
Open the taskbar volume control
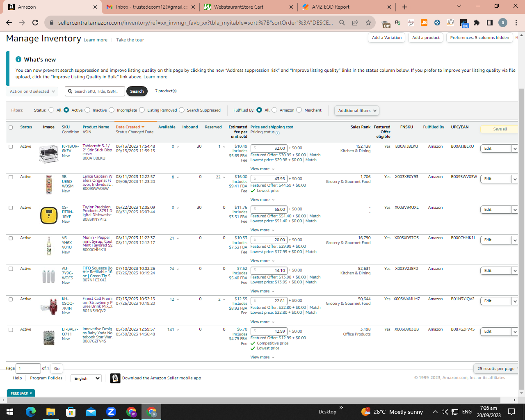[445, 412]
